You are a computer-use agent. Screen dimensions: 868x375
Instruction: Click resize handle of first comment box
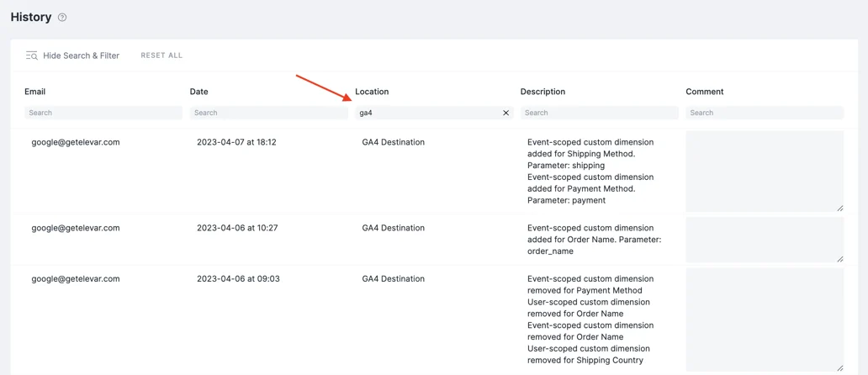tap(839, 208)
